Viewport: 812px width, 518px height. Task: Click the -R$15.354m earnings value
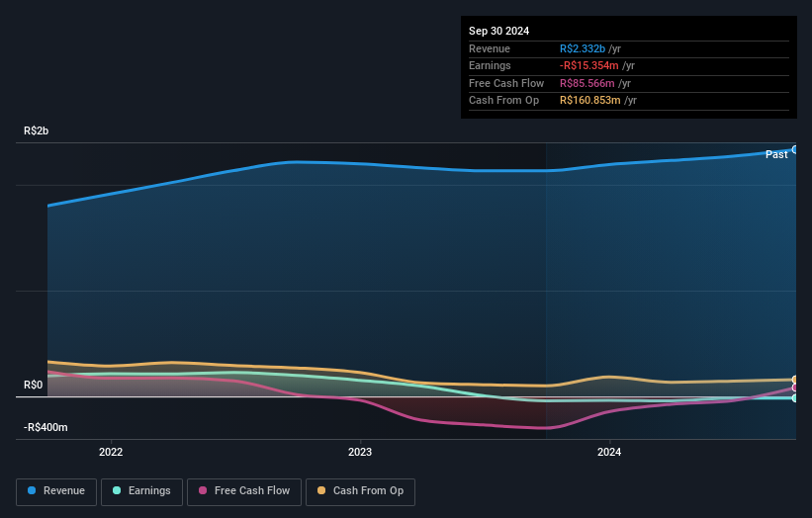588,65
